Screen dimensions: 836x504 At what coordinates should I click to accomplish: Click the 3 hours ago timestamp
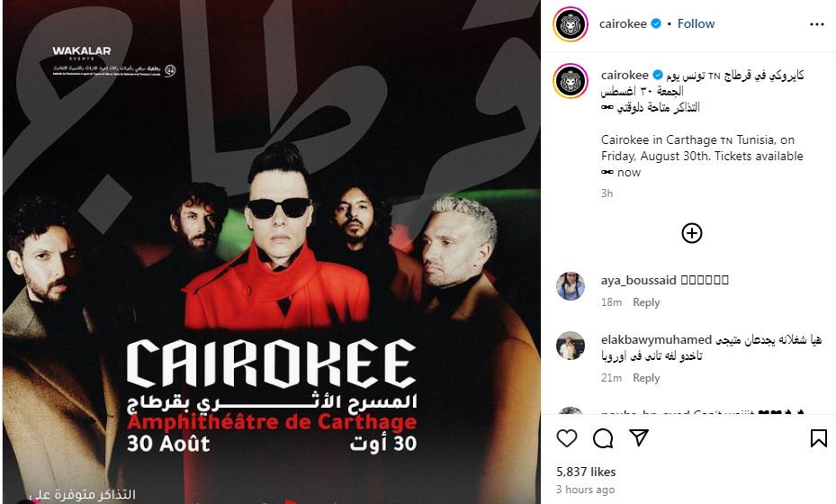[x=586, y=490]
